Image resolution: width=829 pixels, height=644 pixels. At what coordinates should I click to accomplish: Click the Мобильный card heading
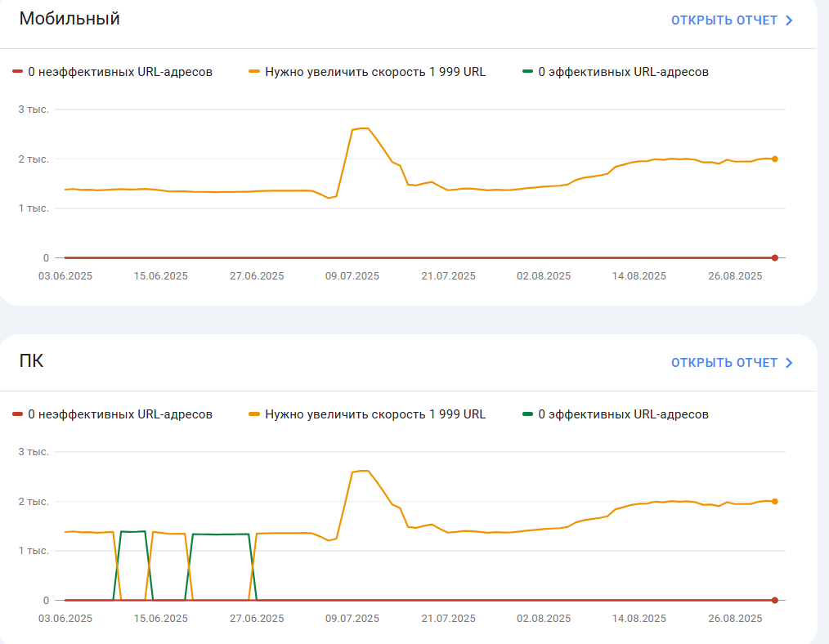coord(69,19)
